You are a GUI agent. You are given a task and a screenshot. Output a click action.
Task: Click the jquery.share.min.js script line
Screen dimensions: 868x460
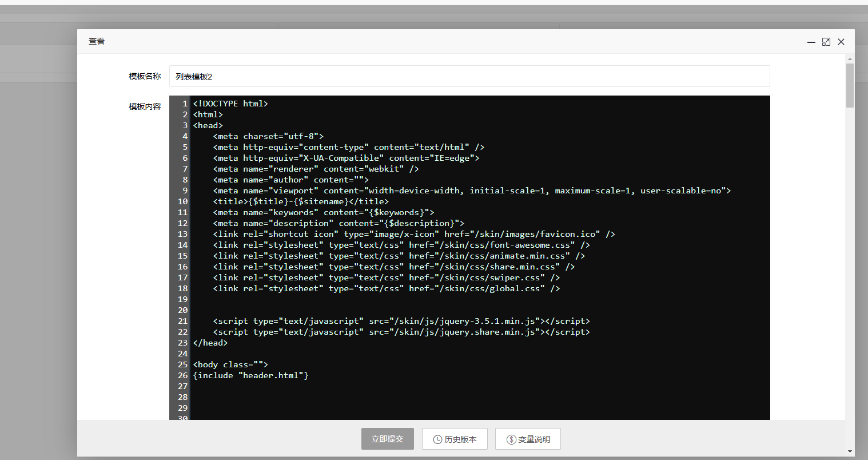point(401,332)
